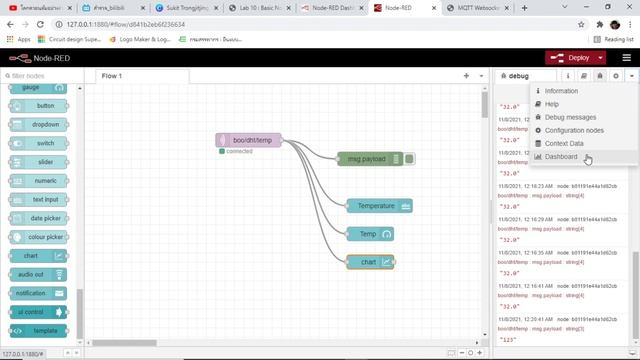Open the Apps bookmarks shortcut

(x=19, y=39)
